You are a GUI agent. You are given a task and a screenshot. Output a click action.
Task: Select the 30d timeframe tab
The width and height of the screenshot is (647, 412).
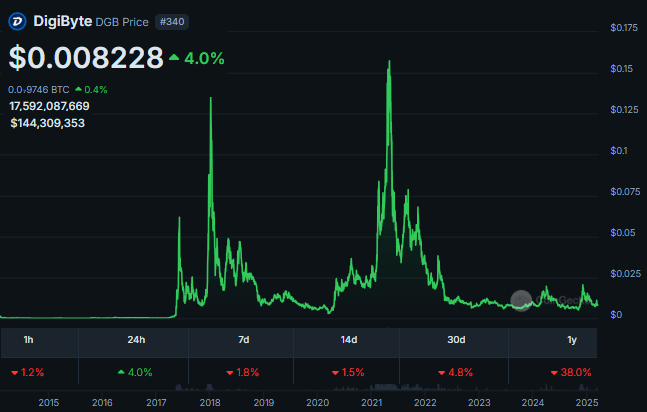456,340
